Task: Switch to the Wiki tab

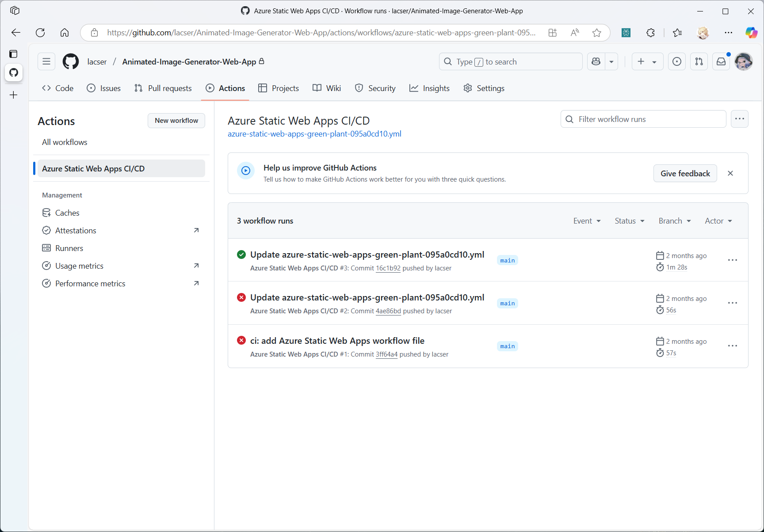Action: [327, 88]
